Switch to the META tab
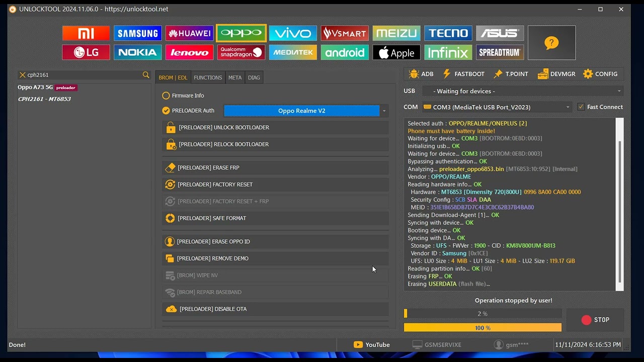This screenshot has width=644, height=362. [235, 77]
